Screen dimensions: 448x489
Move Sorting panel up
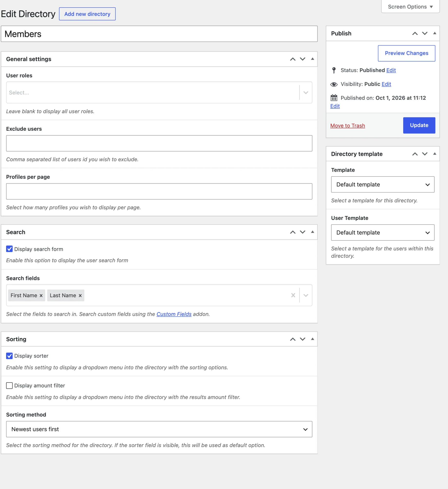click(293, 339)
